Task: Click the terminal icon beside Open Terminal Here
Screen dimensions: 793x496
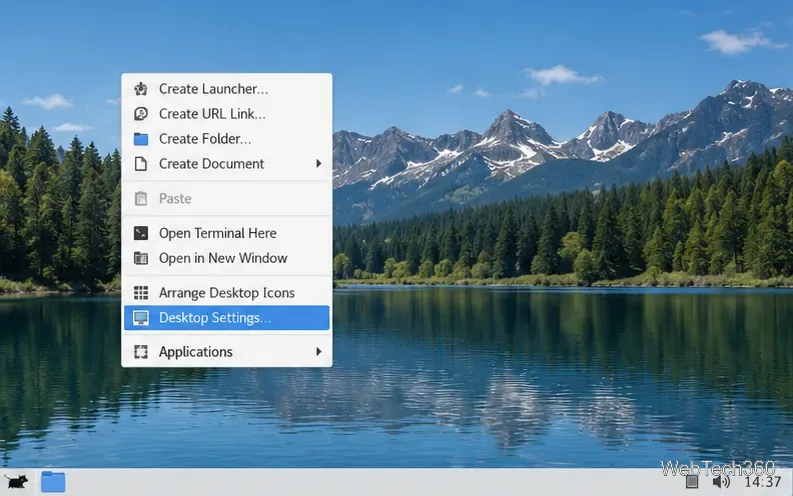Action: click(x=141, y=233)
